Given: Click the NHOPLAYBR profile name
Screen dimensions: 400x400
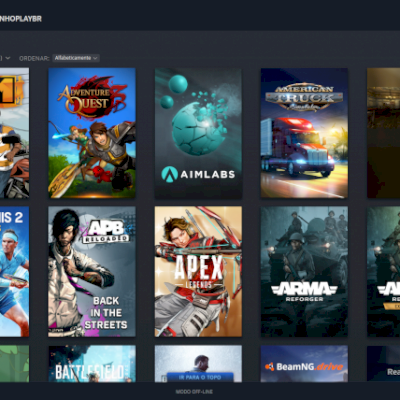Looking at the screenshot, I should [x=21, y=19].
